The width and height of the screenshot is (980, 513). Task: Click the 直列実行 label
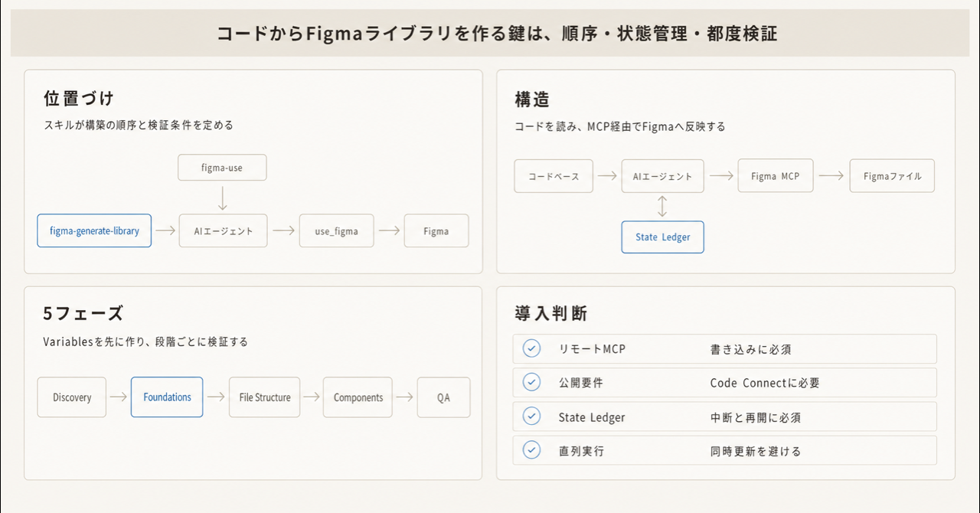581,451
